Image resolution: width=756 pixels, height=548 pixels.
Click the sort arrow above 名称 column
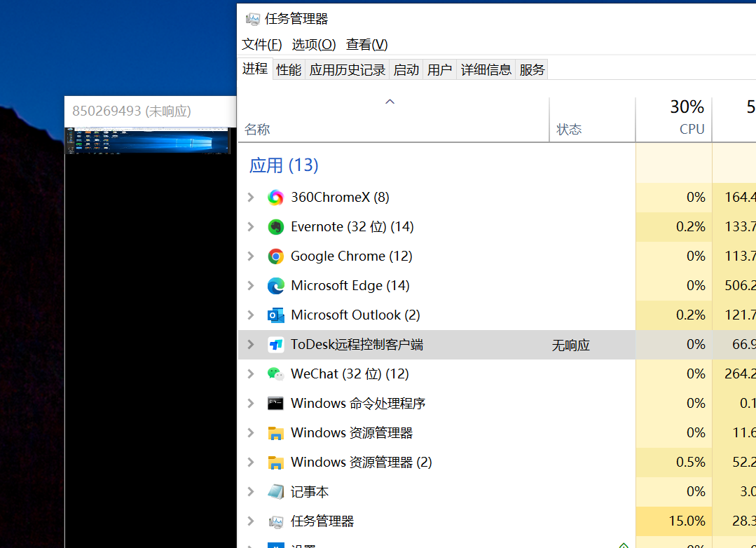click(390, 102)
